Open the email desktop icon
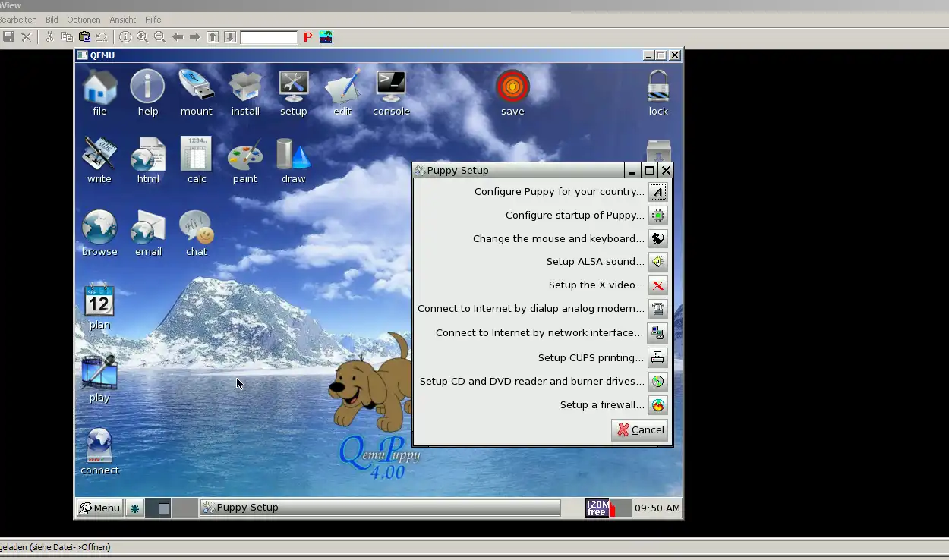This screenshot has height=560, width=949. tap(148, 234)
